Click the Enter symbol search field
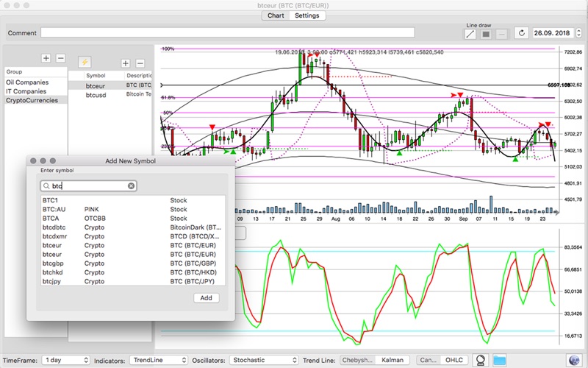 coord(88,186)
